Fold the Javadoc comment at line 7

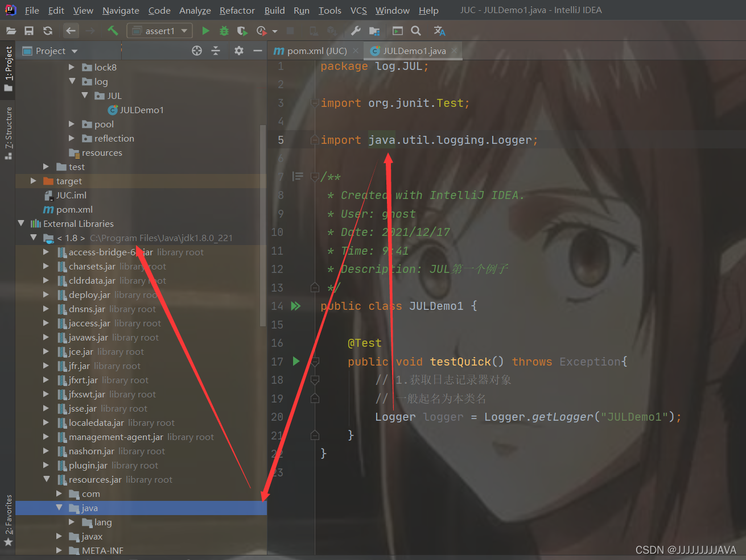click(315, 177)
